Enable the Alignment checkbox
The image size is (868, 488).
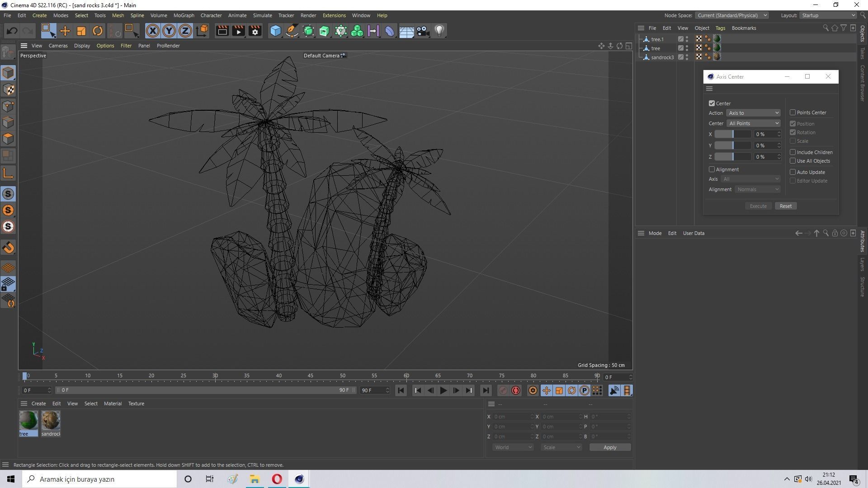(x=712, y=169)
